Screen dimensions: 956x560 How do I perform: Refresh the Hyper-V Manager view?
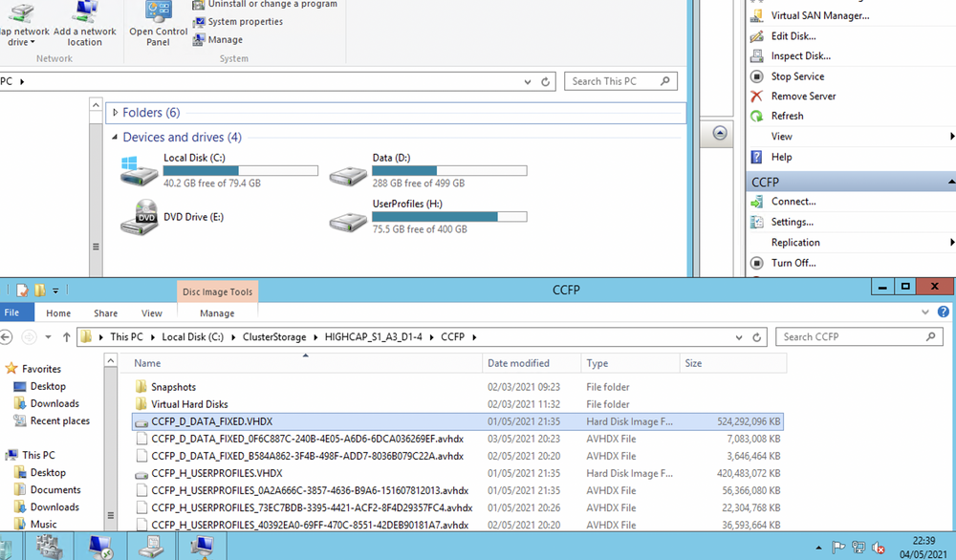tap(787, 116)
